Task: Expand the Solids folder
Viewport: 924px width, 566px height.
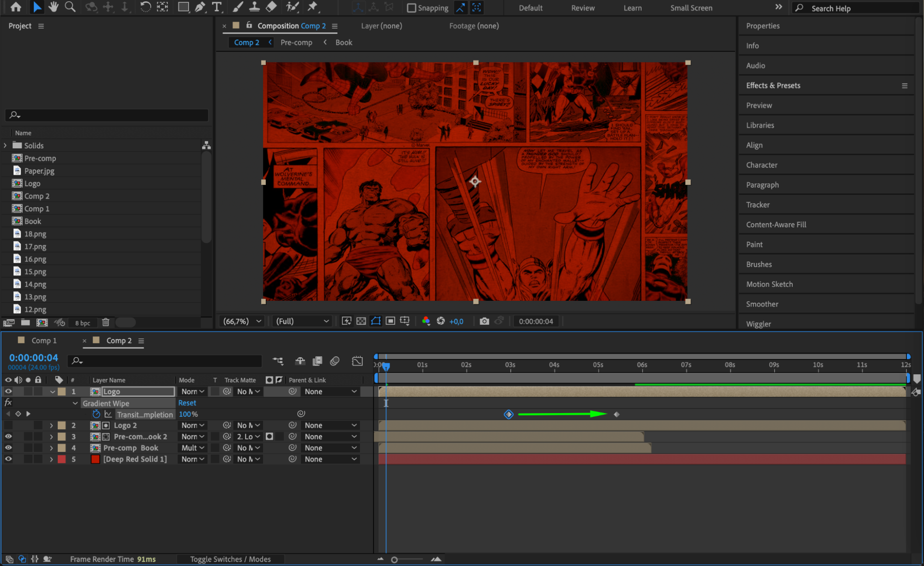Action: 6,145
